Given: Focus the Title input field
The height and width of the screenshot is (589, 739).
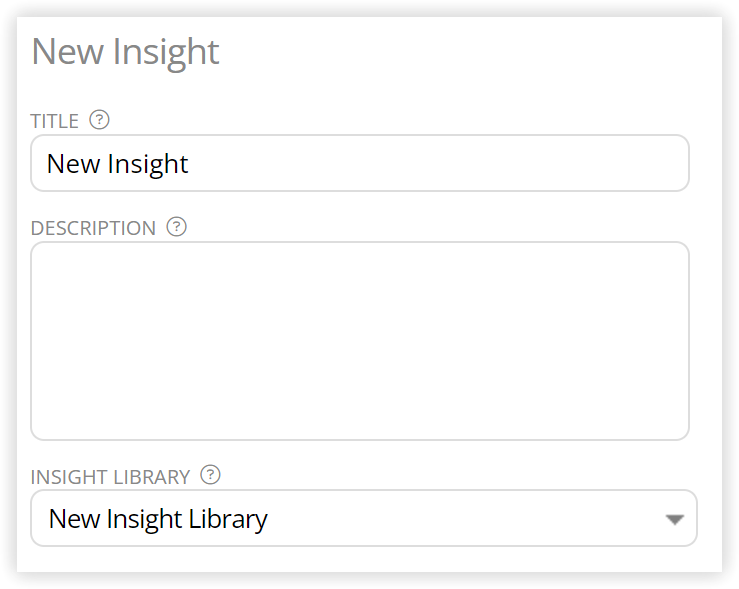Looking at the screenshot, I should pos(360,163).
